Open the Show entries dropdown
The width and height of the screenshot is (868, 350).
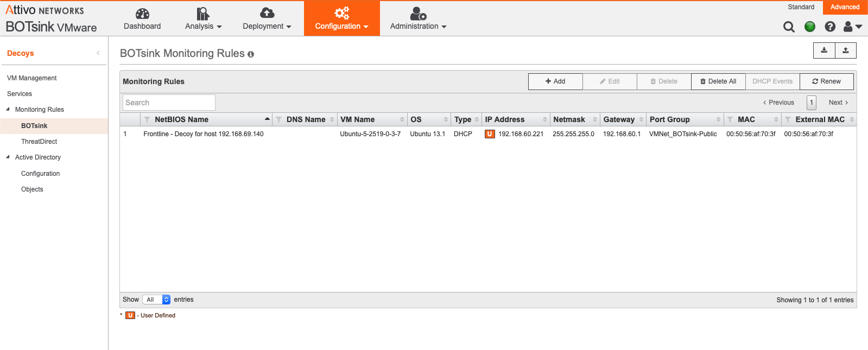tap(156, 300)
